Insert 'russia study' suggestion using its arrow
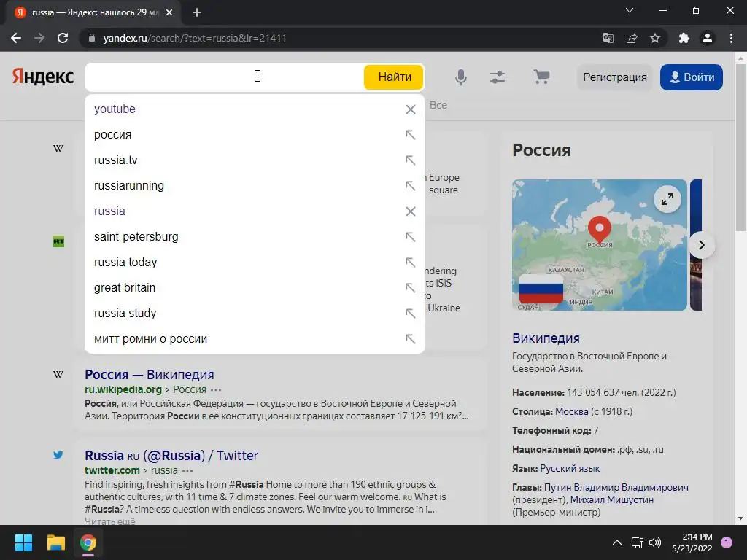 point(410,314)
